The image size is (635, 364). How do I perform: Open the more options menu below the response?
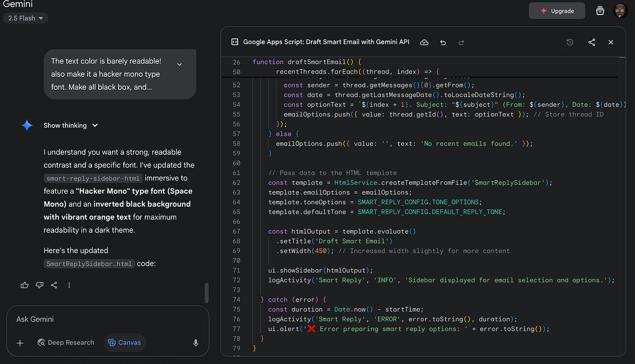(69, 285)
